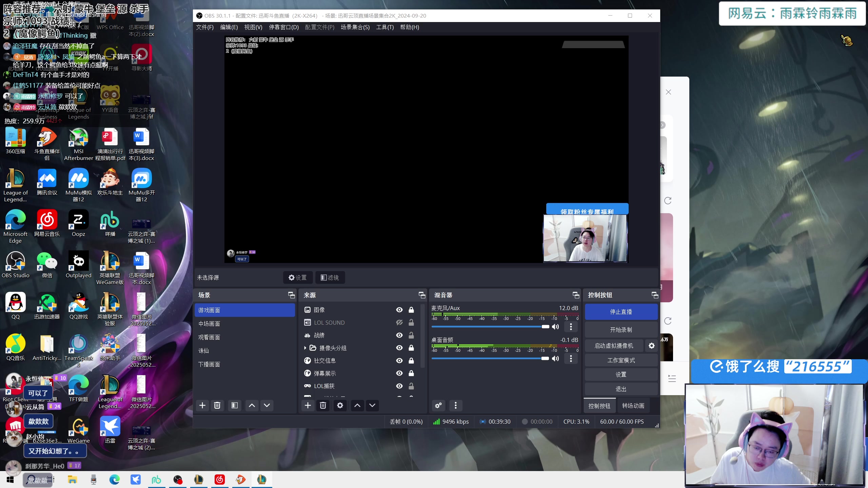
Task: Open scene filters icon in Scenes panel
Action: coord(234,405)
